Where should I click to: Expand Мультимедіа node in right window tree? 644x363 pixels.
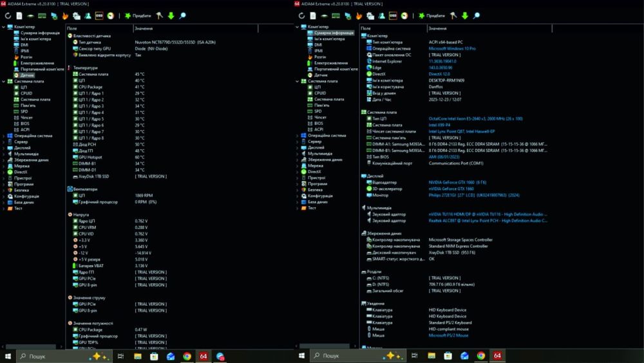pyautogui.click(x=298, y=154)
